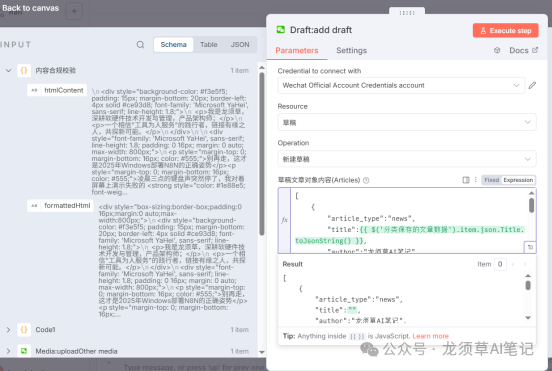
Task: Click the cube icon left of Docs
Action: [x=497, y=50]
